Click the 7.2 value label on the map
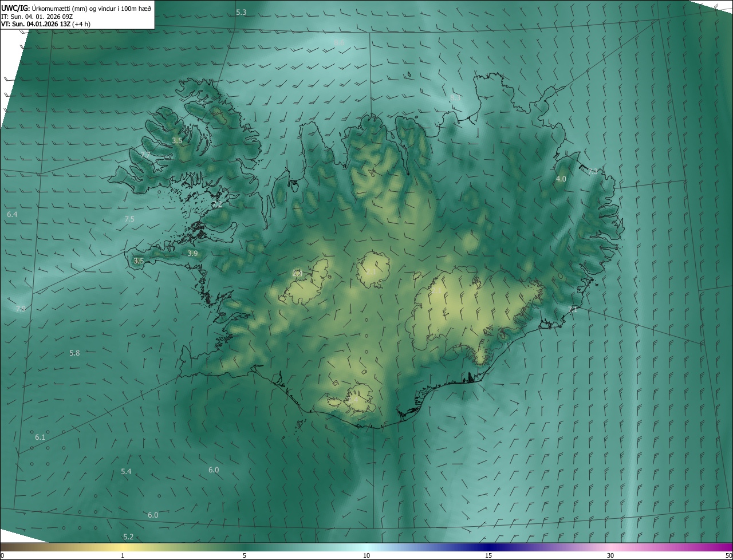This screenshot has width=733, height=560. pyautogui.click(x=217, y=204)
